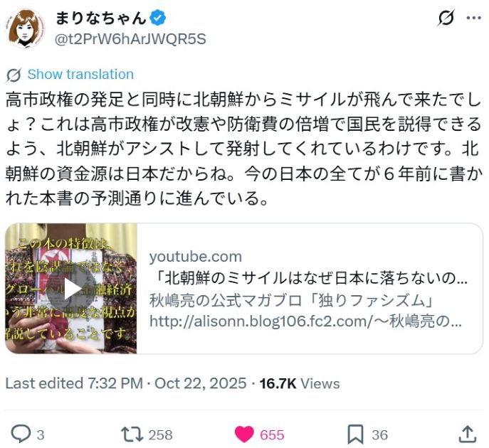The height and width of the screenshot is (448, 489).
Task: Toggle the pink heart like button
Action: pyautogui.click(x=244, y=434)
